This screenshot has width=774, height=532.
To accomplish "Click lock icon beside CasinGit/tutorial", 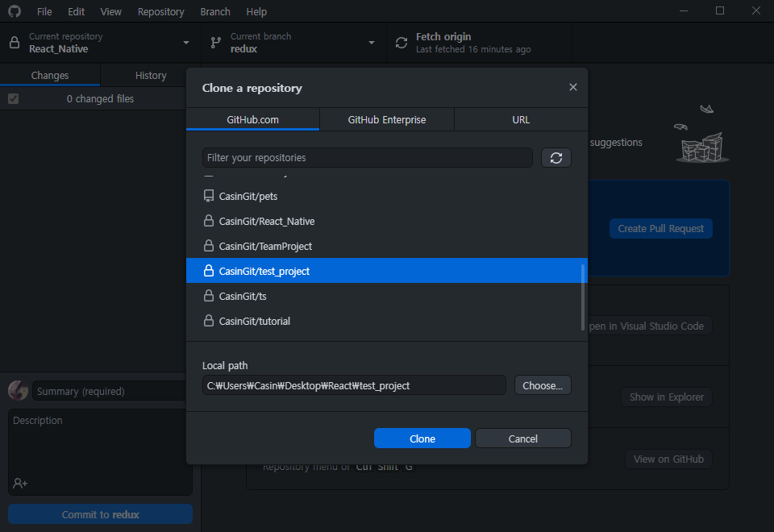I will (x=209, y=321).
